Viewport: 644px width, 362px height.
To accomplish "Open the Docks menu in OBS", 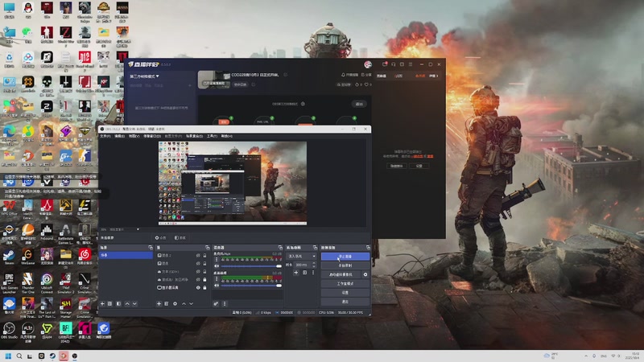I will [x=151, y=136].
